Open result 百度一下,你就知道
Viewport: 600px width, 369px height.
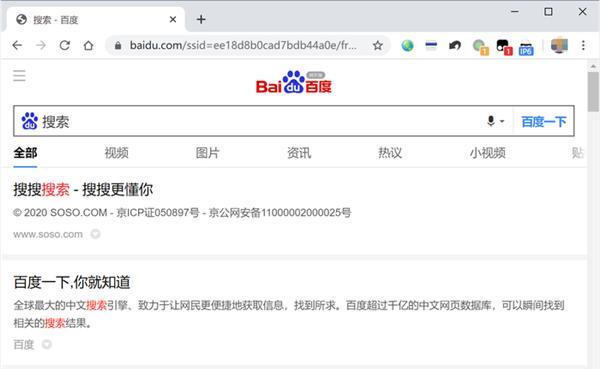[72, 282]
